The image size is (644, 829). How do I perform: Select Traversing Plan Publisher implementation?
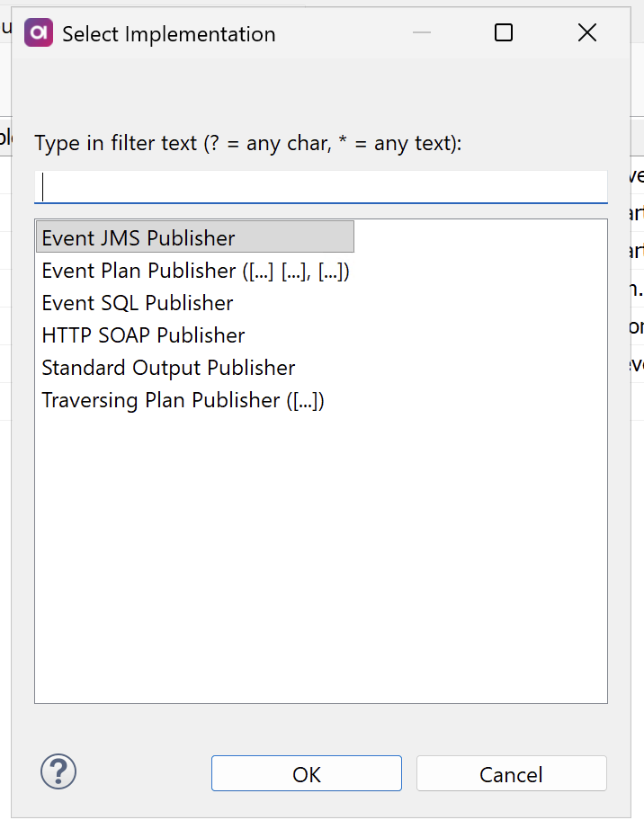pos(183,399)
